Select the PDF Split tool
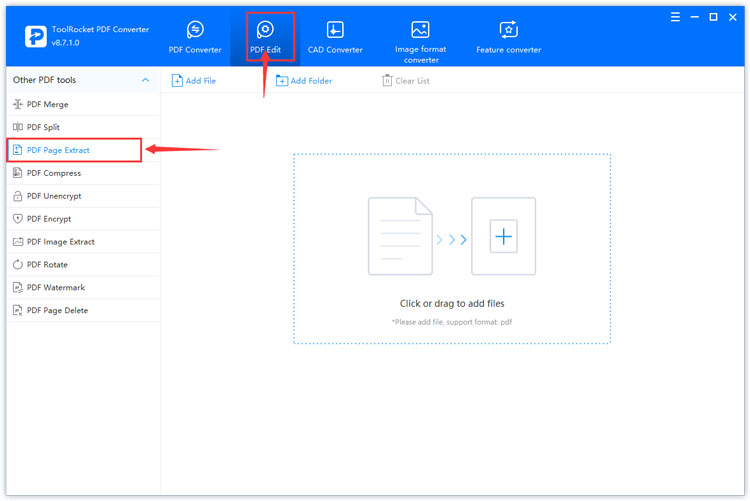Viewport: 750px width, 501px height. (83, 127)
